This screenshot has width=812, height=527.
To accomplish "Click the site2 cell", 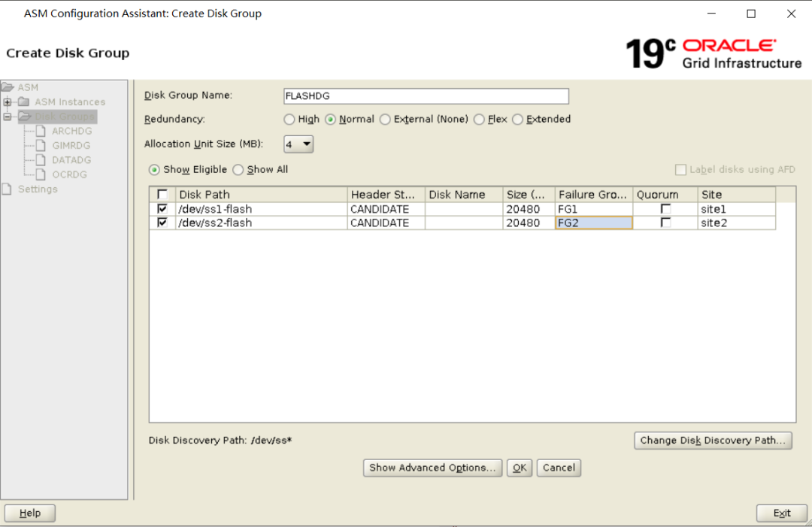I will pos(736,223).
